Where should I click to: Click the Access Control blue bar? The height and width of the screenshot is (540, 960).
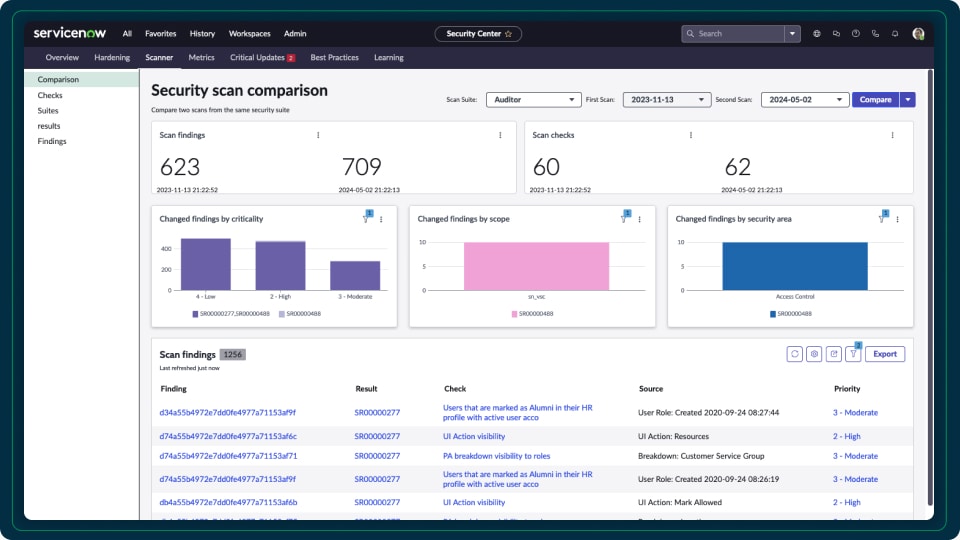click(x=795, y=266)
